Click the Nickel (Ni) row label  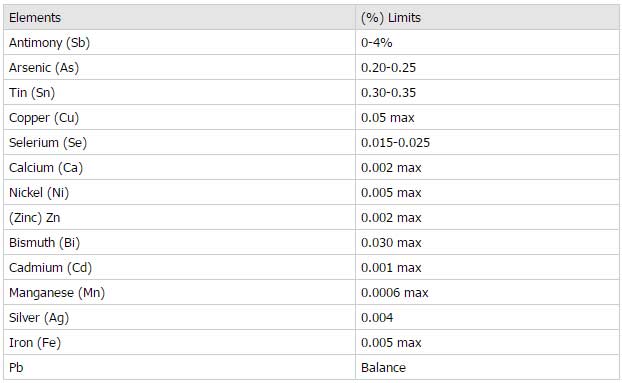pyautogui.click(x=39, y=193)
